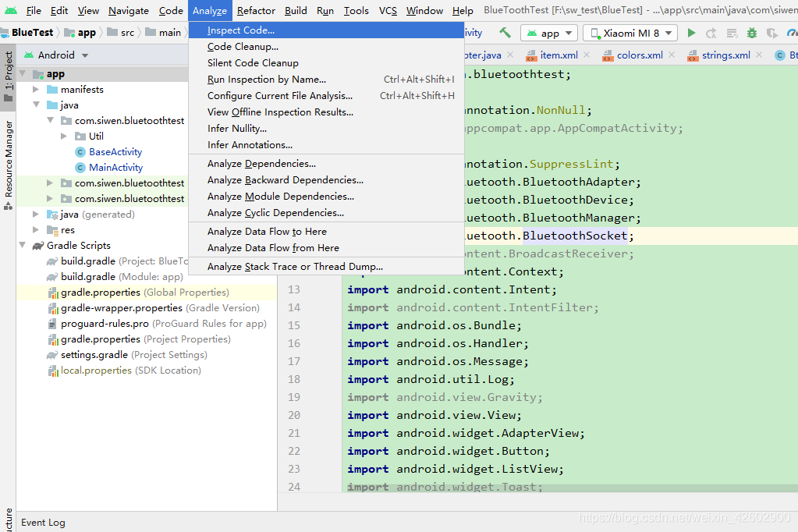Open the Resource Manager side panel

(8, 165)
